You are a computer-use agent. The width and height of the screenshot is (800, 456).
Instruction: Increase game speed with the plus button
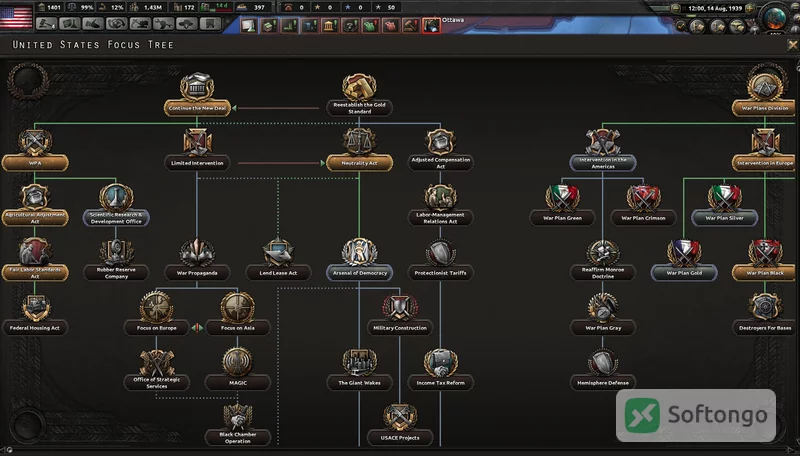coord(750,8)
